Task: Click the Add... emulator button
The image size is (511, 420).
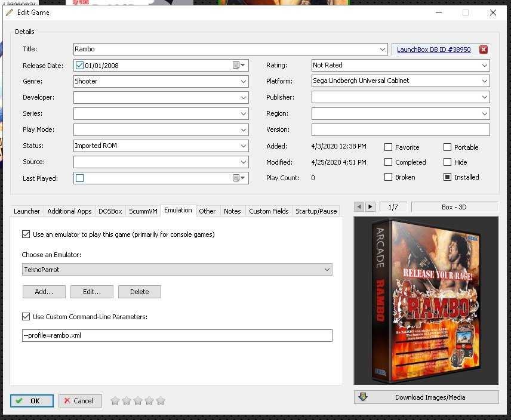Action: [44, 292]
